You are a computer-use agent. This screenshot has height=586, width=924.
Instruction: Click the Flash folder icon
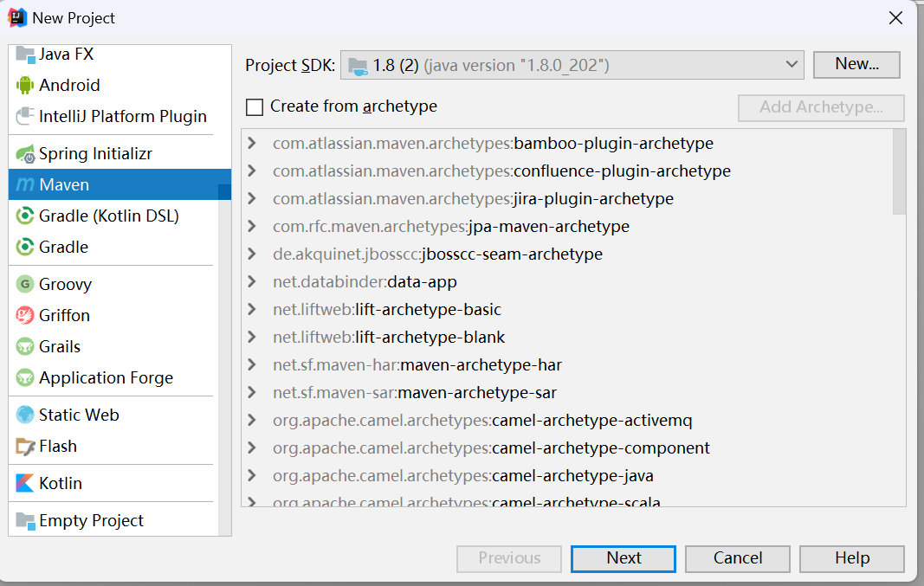[x=25, y=447]
